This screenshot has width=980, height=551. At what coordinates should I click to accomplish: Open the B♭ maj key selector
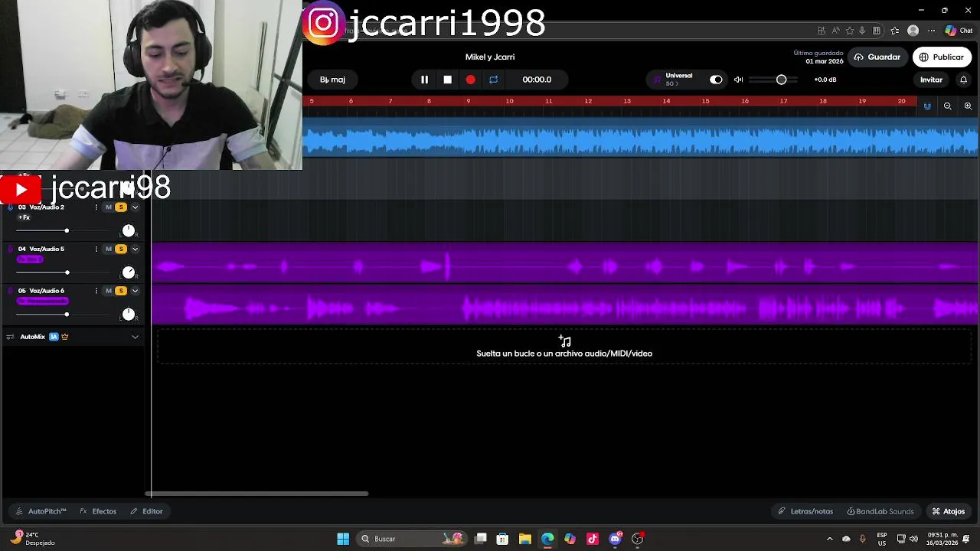pyautogui.click(x=332, y=80)
